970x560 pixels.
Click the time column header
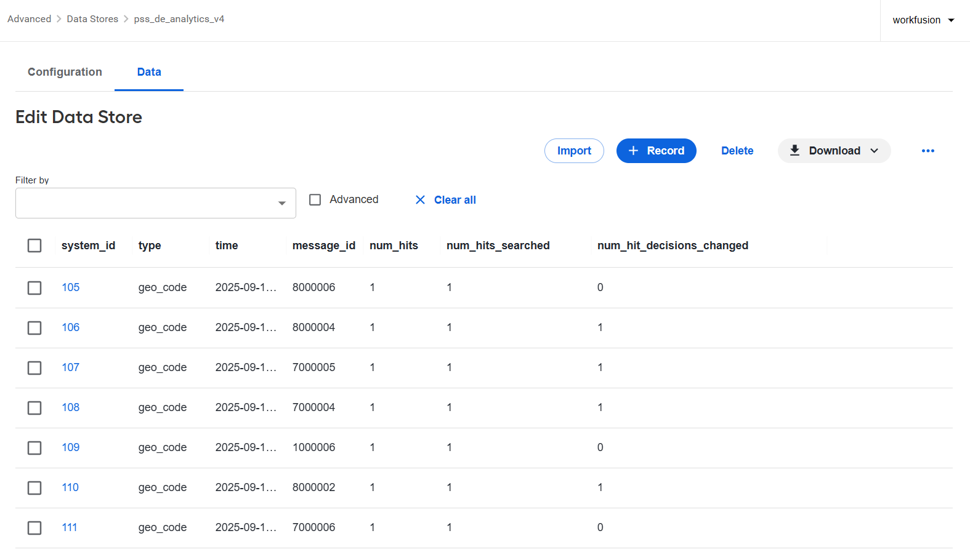227,246
